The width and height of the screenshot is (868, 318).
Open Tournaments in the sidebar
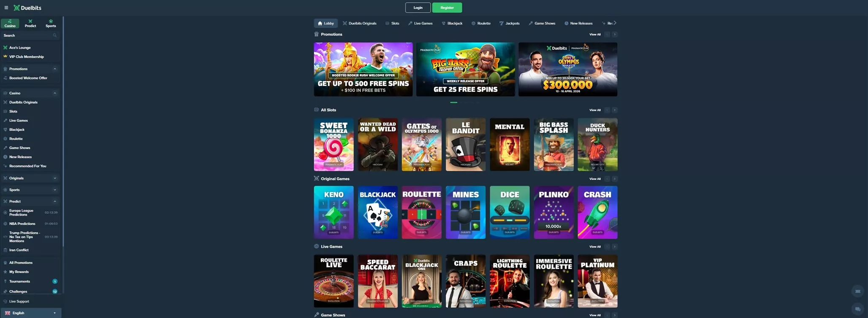(30, 281)
